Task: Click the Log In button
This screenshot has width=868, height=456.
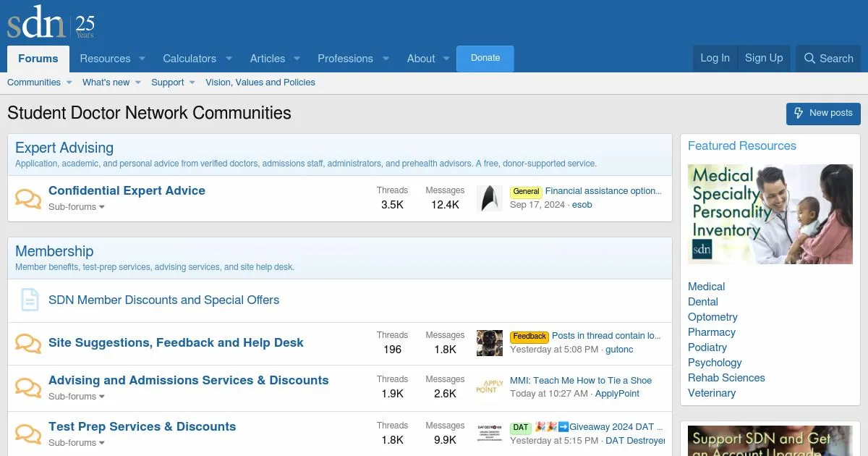Action: (715, 59)
